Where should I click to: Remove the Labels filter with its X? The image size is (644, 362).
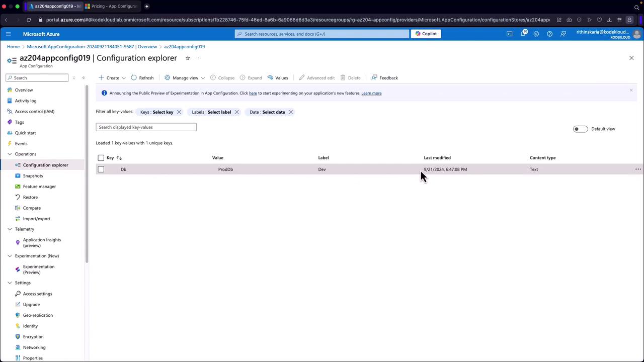(236, 112)
